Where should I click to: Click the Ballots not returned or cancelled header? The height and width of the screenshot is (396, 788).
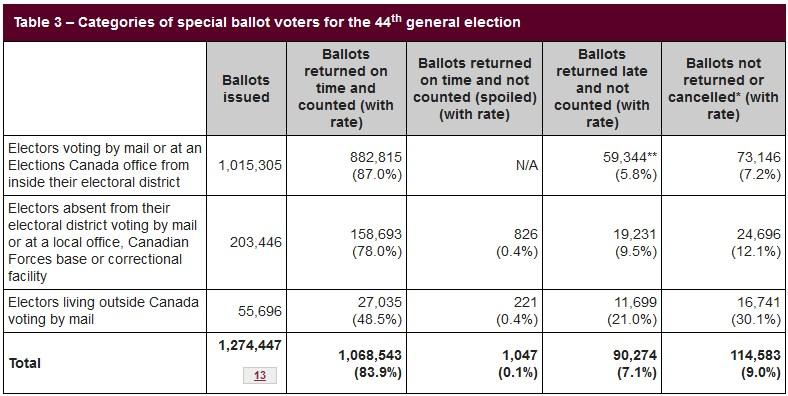(x=723, y=88)
